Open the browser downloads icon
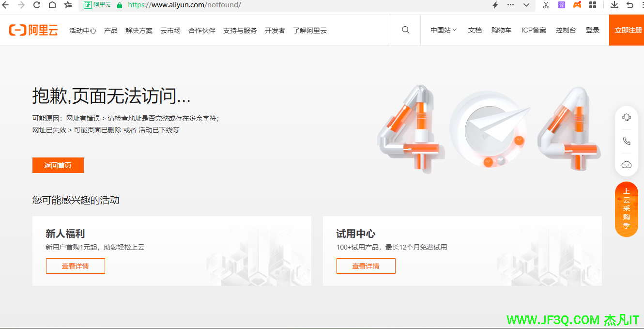The image size is (644, 329). (614, 5)
